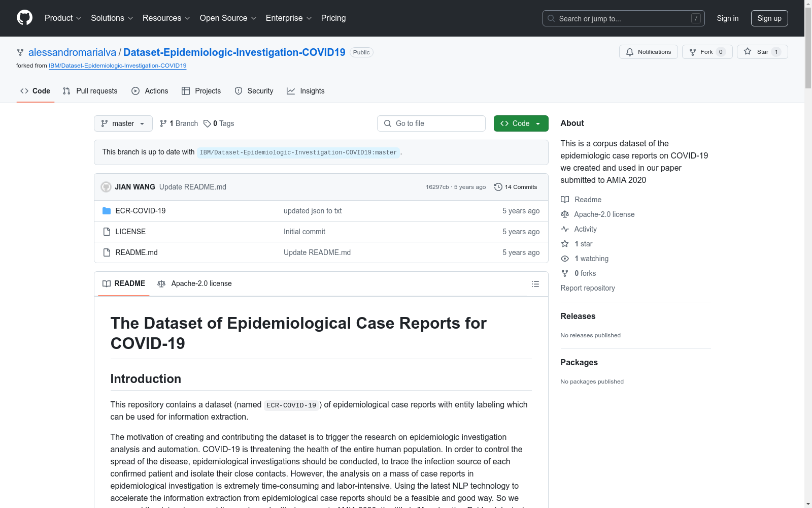Viewport: 812px width, 508px height.
Task: Click the Notifications button
Action: pos(649,52)
